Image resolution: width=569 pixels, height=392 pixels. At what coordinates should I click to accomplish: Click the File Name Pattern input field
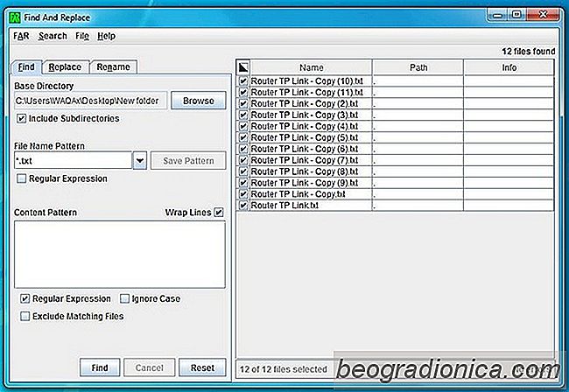coord(73,160)
